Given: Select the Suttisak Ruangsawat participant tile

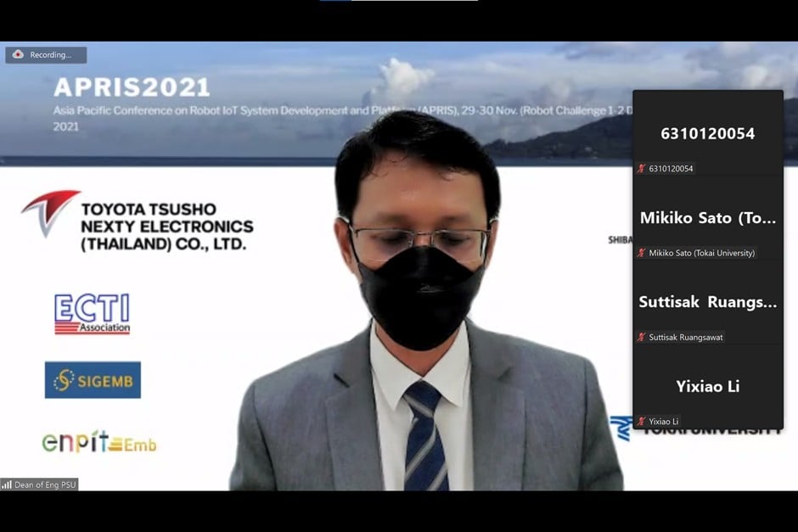Looking at the screenshot, I should coord(708,303).
